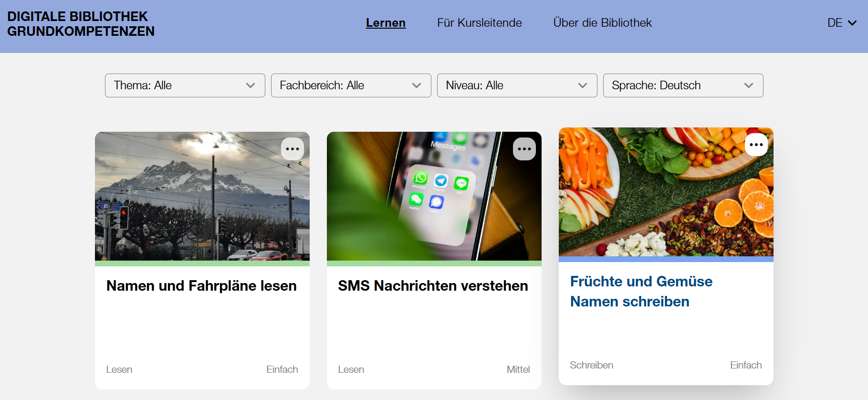This screenshot has width=868, height=400.
Task: Click the Digitale Bibliothek Grundkompetenzen logo
Action: [x=81, y=24]
